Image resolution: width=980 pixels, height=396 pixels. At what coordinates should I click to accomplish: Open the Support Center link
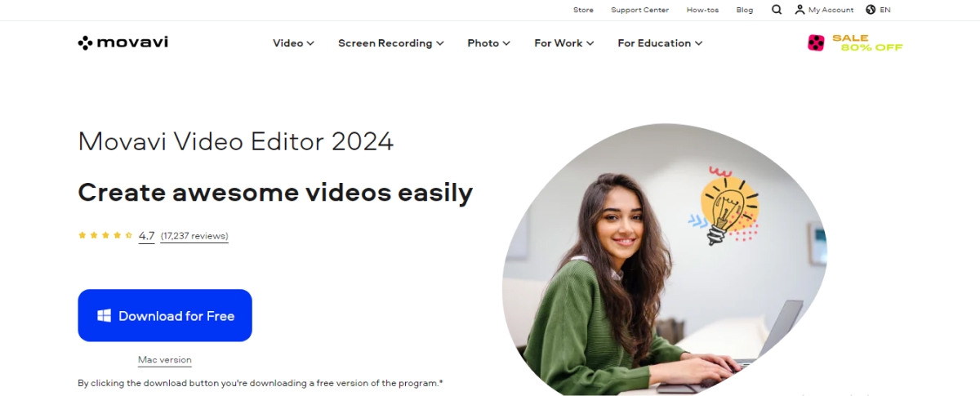coord(639,10)
